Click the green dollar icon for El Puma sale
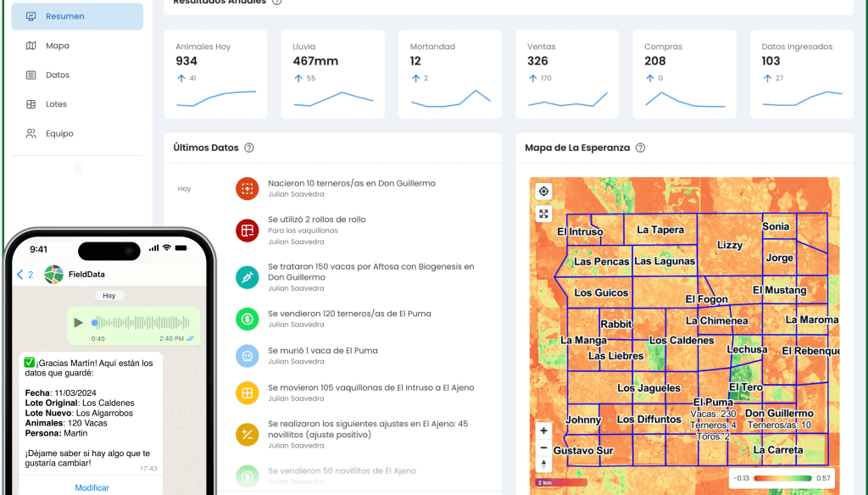Screen dimensions: 868x495 [x=247, y=319]
